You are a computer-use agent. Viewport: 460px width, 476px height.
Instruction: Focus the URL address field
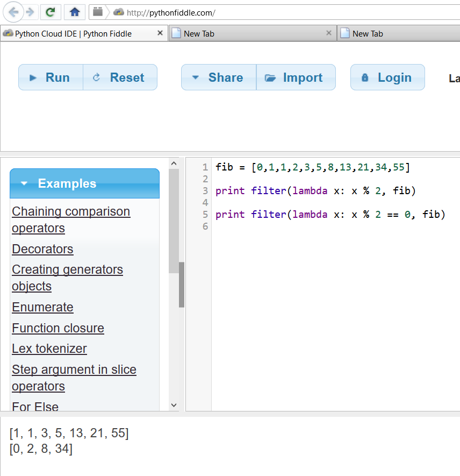pos(291,13)
